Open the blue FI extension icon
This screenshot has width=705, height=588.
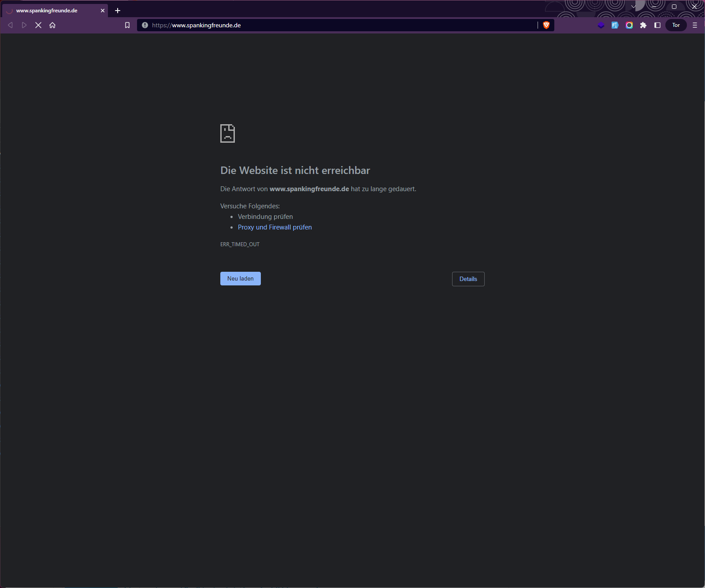(615, 25)
